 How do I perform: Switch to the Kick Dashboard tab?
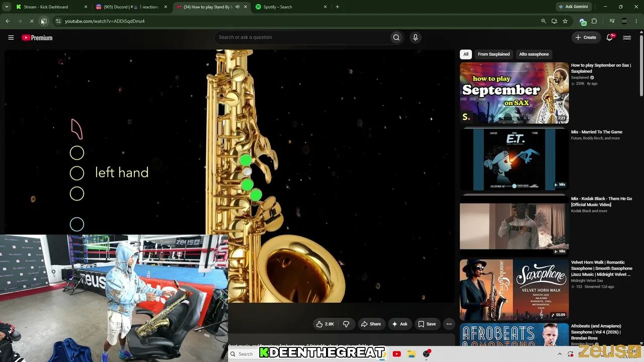coord(52,7)
